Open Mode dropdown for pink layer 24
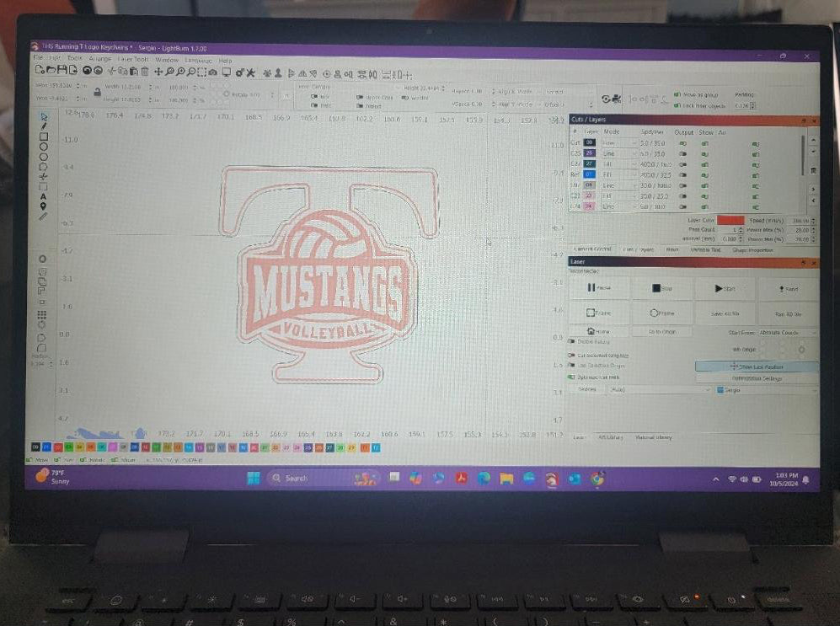The width and height of the screenshot is (840, 626). (618, 206)
